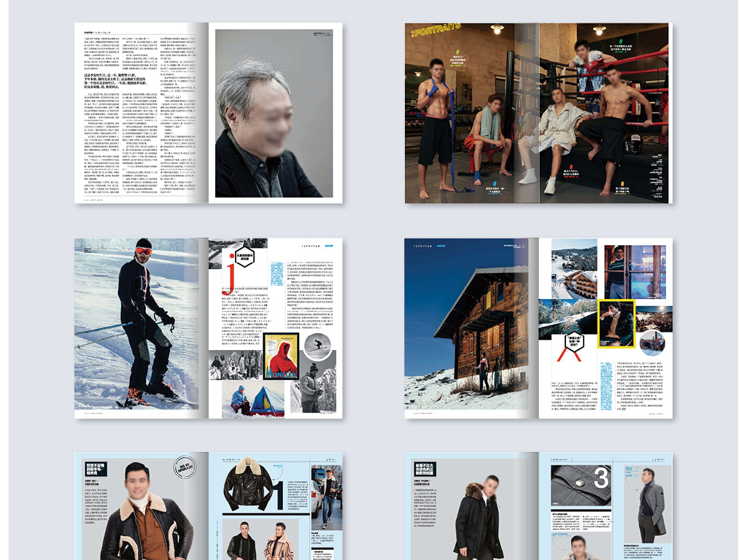Select the boxing gym group photo

(537, 113)
